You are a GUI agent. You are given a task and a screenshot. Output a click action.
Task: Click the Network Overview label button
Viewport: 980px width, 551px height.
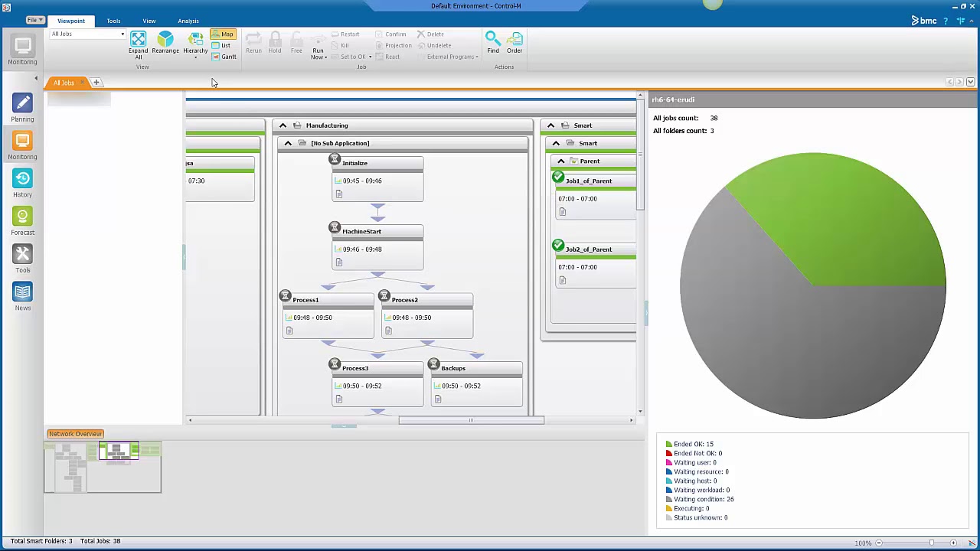75,434
